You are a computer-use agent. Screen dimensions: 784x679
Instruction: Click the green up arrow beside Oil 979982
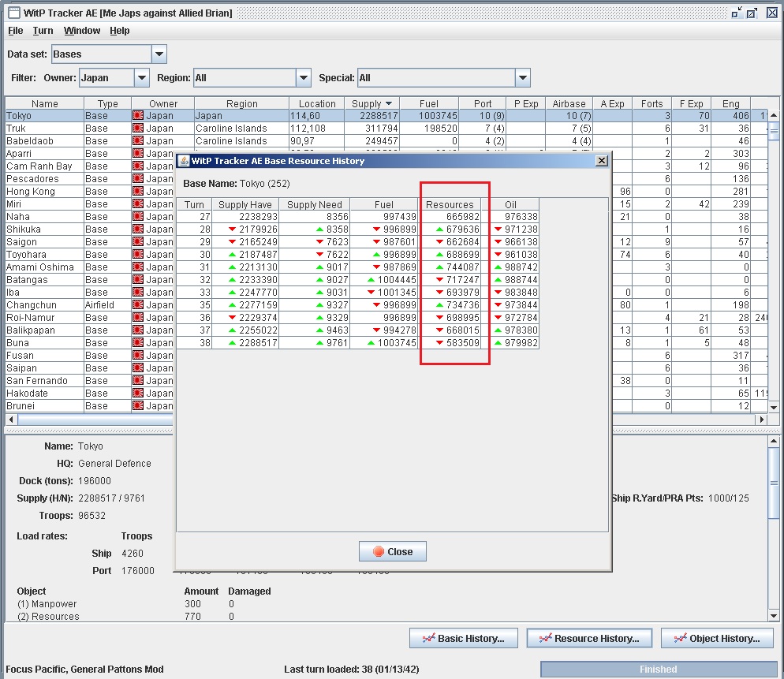498,343
